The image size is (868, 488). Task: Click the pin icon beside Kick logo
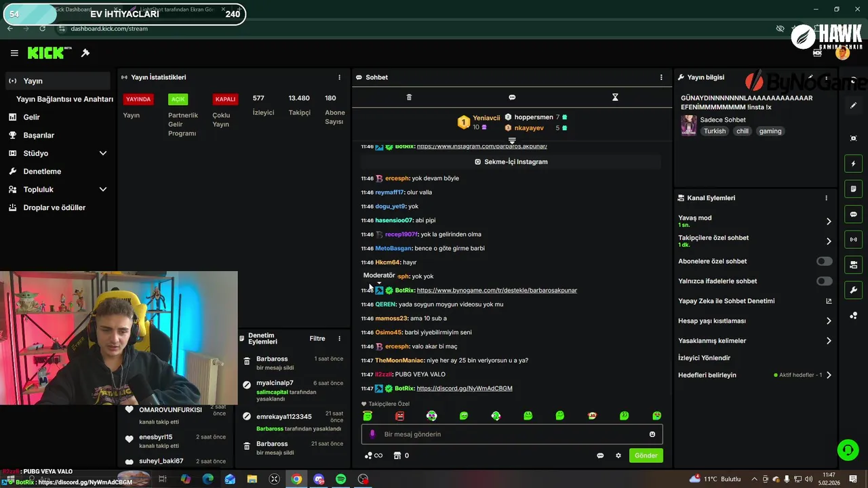coord(85,53)
